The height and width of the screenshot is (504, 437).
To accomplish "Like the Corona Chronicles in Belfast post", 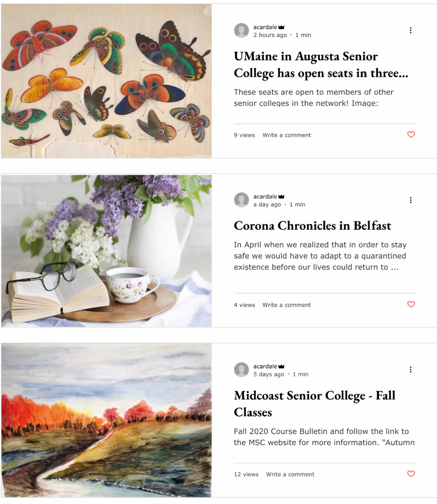I will coord(411,304).
